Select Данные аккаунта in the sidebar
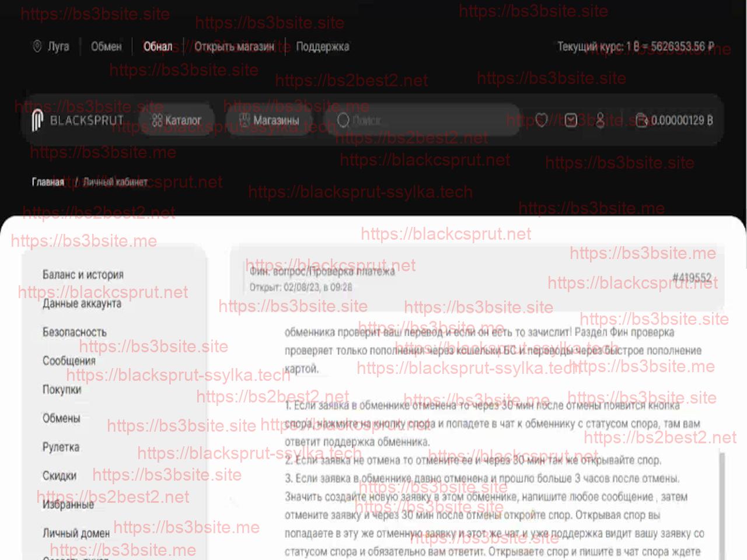 [x=82, y=303]
